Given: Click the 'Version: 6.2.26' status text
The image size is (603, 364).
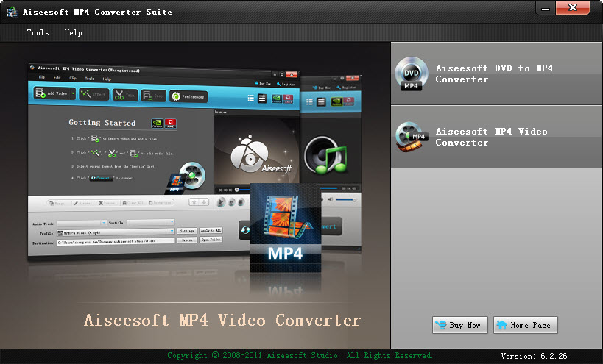Looking at the screenshot, I should click(534, 356).
